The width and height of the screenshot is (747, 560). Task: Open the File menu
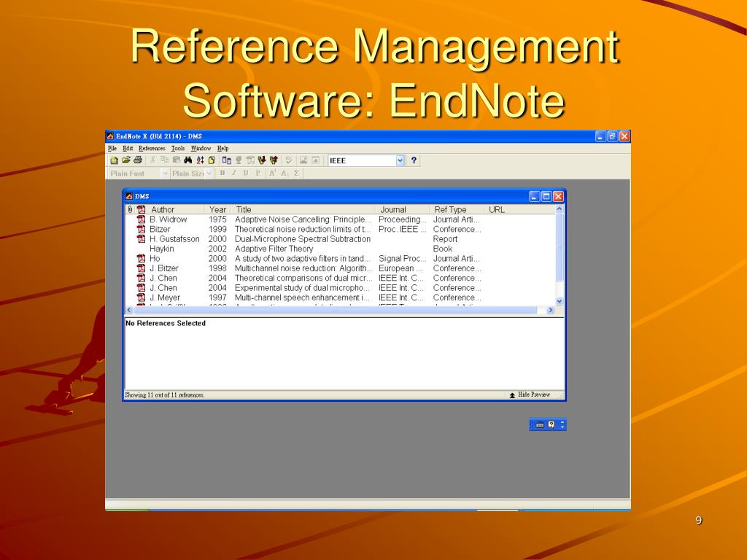(x=112, y=148)
